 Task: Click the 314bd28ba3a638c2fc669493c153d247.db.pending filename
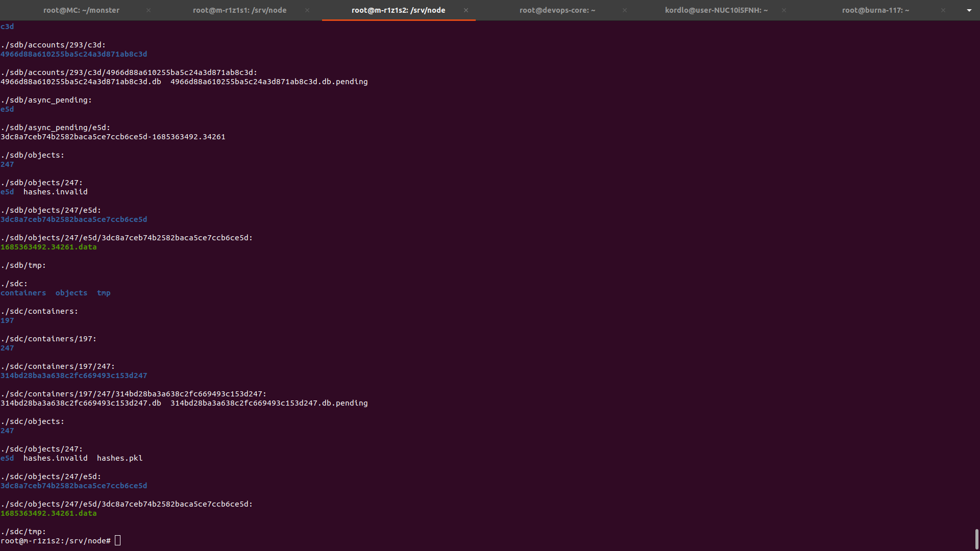click(269, 403)
